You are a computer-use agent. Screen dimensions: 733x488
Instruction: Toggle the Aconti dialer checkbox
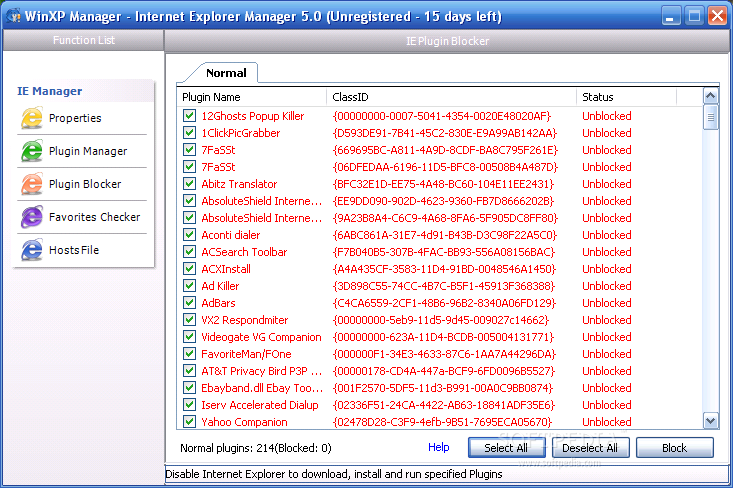pos(189,235)
